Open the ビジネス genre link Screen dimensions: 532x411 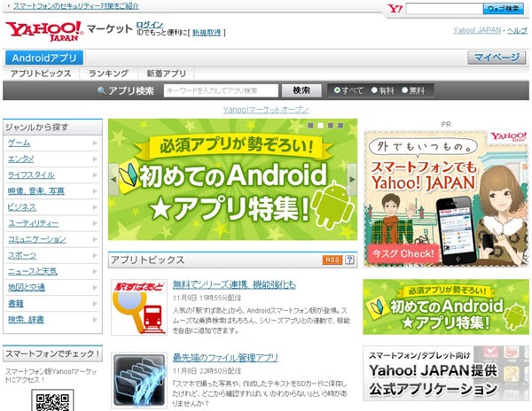[x=22, y=207]
